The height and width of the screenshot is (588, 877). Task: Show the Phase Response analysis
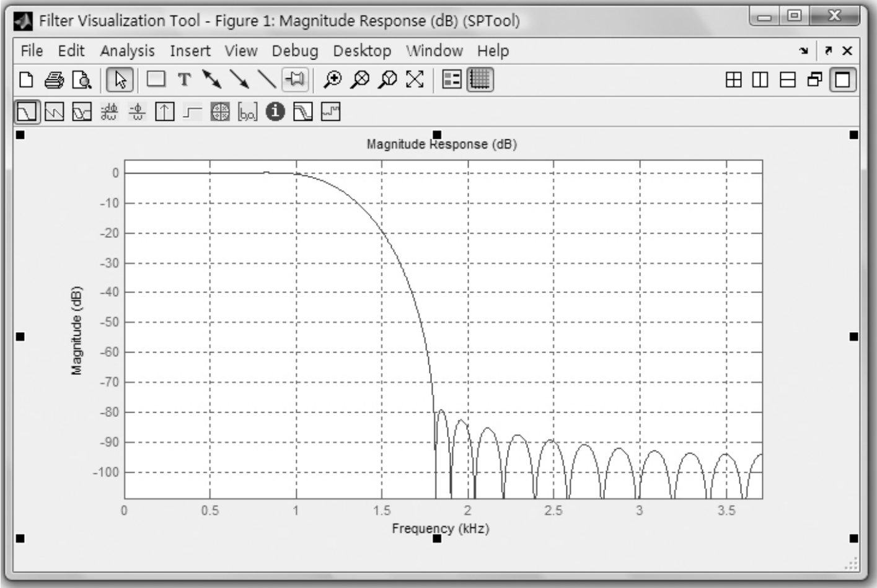(55, 112)
